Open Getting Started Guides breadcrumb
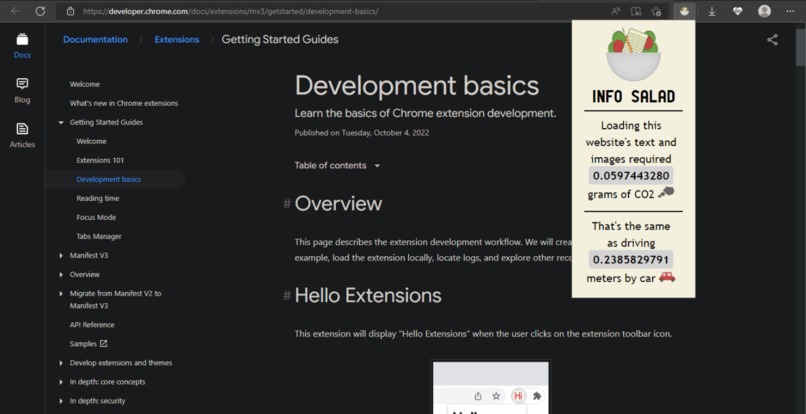This screenshot has height=414, width=806. (x=280, y=40)
